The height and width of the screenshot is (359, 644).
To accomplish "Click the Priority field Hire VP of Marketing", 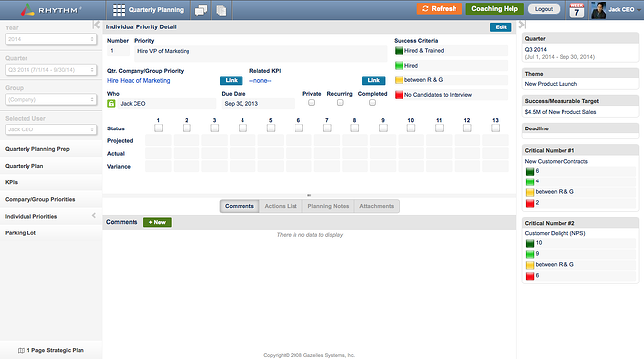I will (261, 54).
